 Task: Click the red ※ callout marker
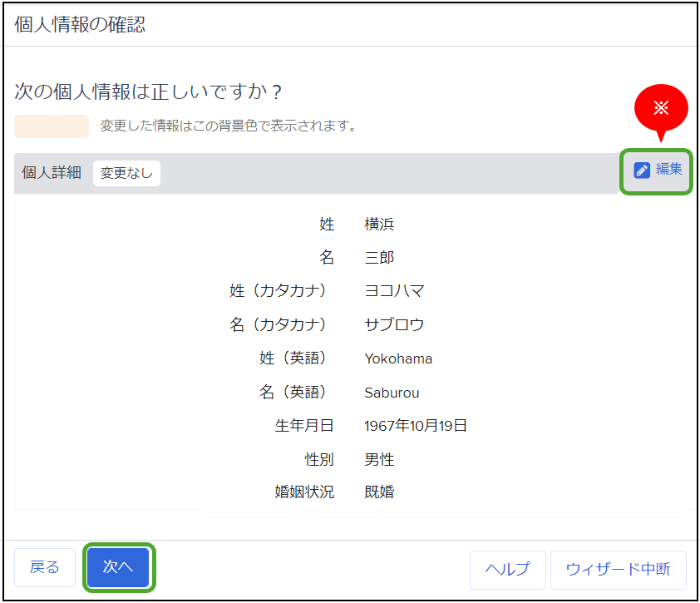point(662,108)
